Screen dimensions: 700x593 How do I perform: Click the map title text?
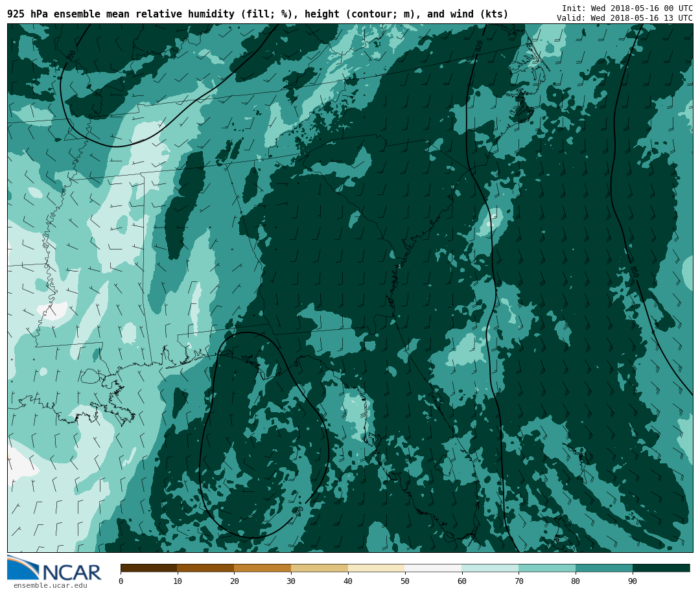[x=257, y=14]
